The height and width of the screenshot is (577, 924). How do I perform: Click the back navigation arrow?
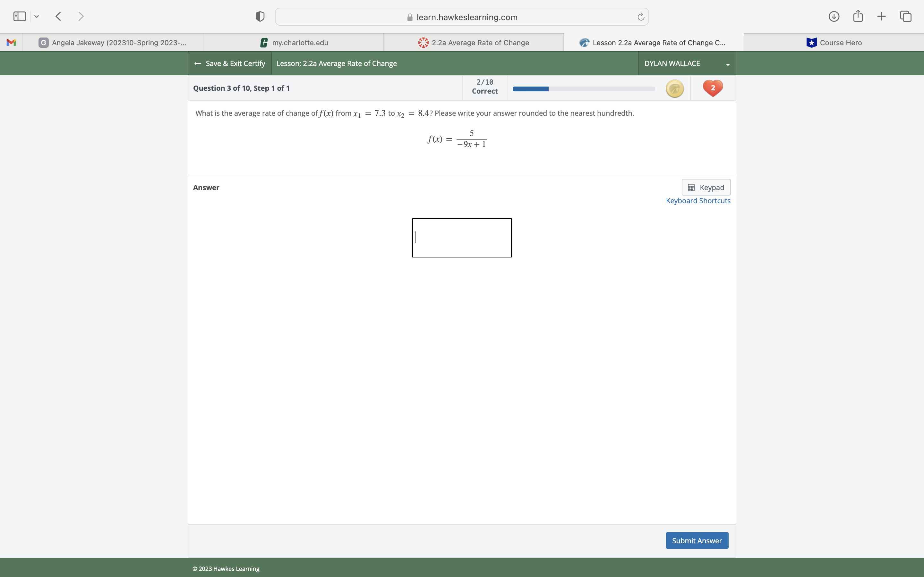(58, 16)
